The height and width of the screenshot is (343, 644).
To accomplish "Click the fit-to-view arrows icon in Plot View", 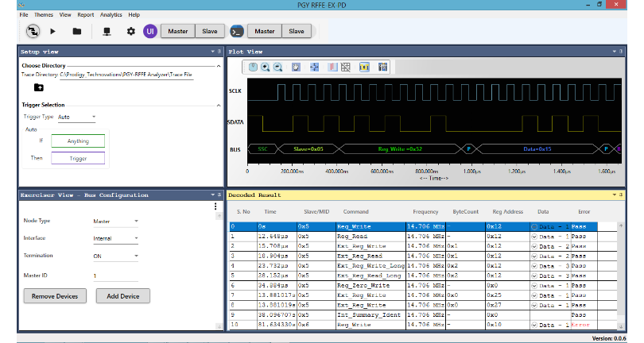I will point(314,67).
